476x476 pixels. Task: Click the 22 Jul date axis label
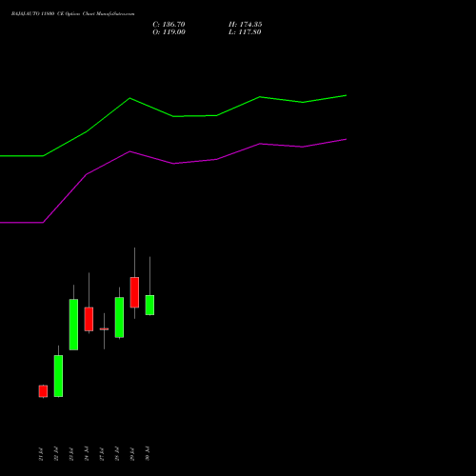tap(56, 454)
